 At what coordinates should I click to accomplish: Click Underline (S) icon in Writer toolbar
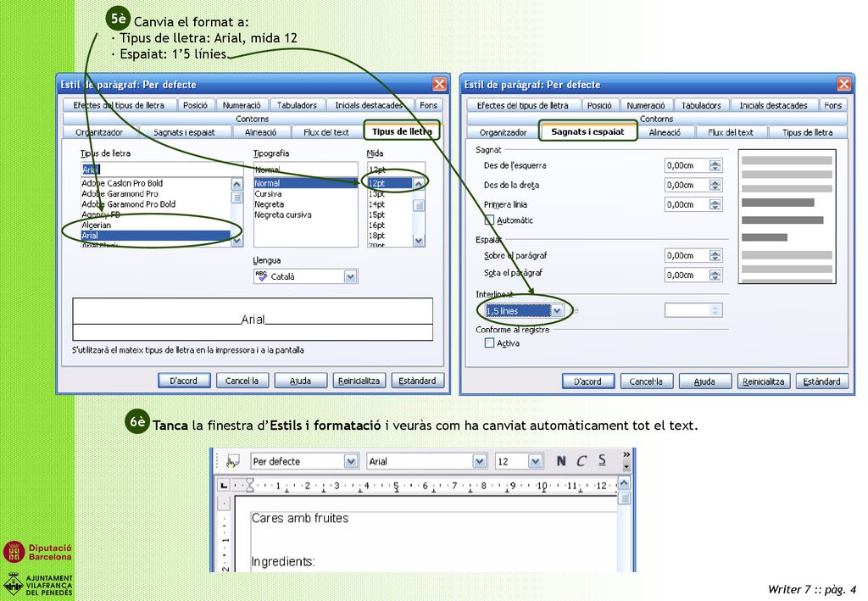point(602,460)
